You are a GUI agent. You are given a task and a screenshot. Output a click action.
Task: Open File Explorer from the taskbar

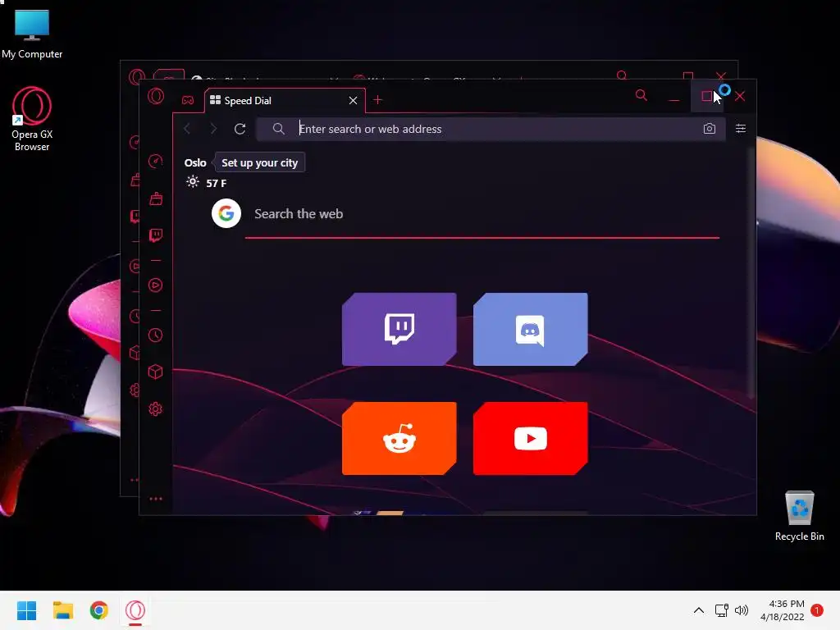point(62,610)
